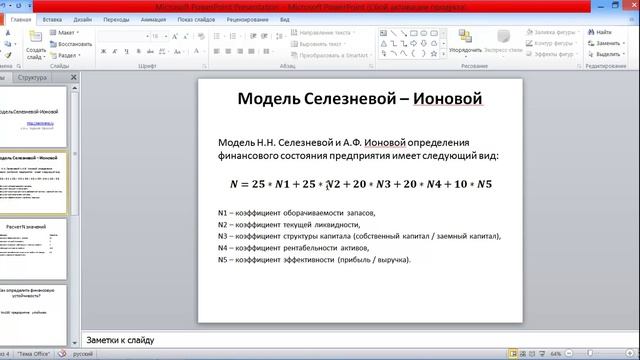The image size is (640, 360).
Task: Click numbered list icon
Action: 233,36
